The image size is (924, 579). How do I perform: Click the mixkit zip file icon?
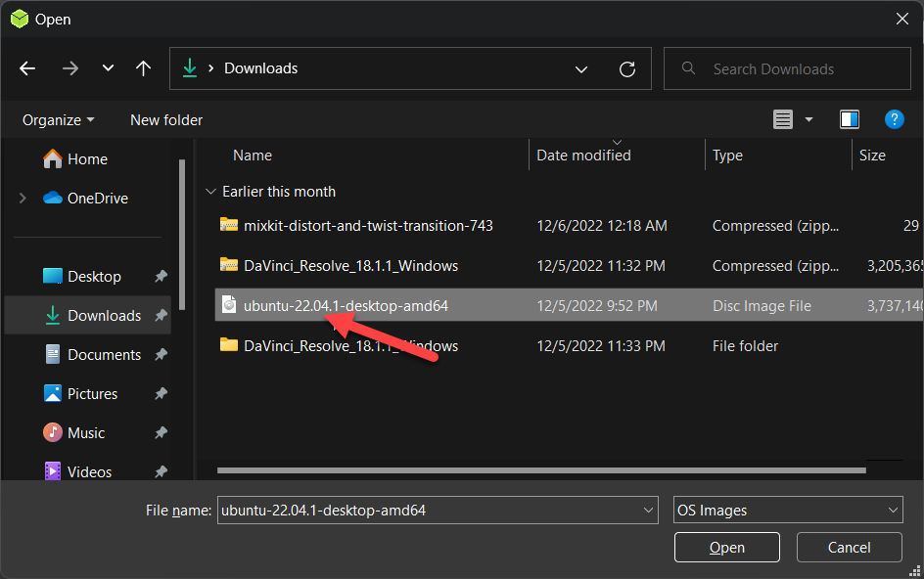229,224
